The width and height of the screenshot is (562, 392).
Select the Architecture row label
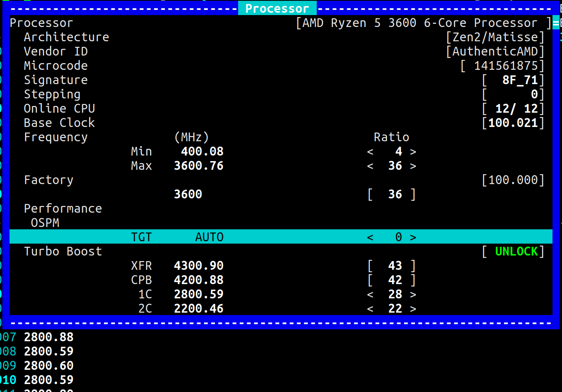(x=66, y=37)
